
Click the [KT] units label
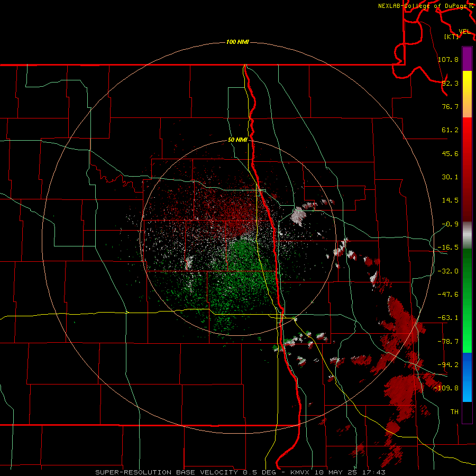coord(452,36)
